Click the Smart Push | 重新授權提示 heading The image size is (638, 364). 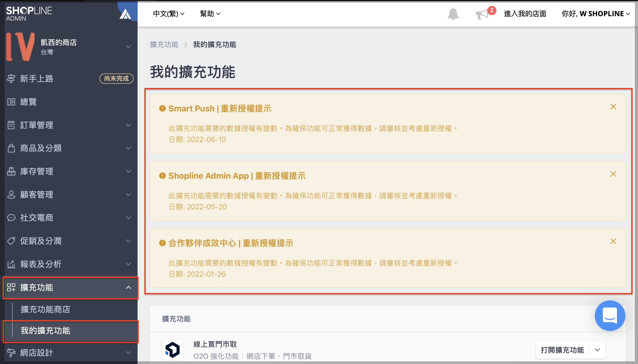tap(220, 108)
